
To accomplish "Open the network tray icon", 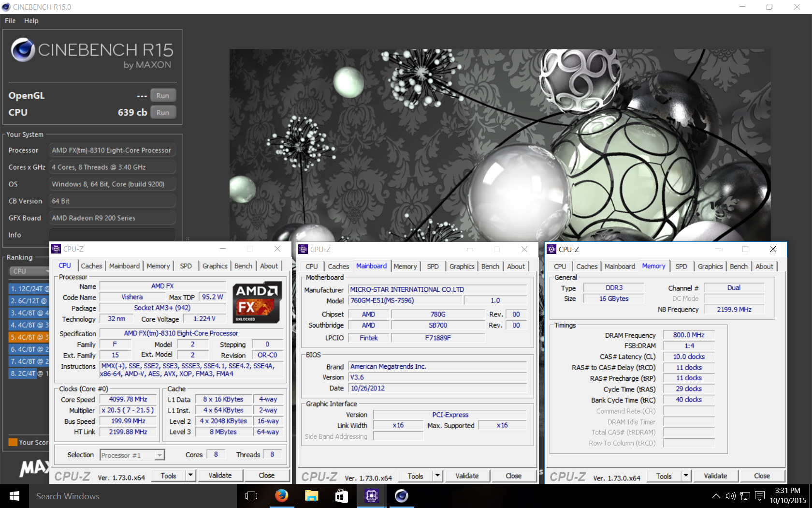I will 745,496.
